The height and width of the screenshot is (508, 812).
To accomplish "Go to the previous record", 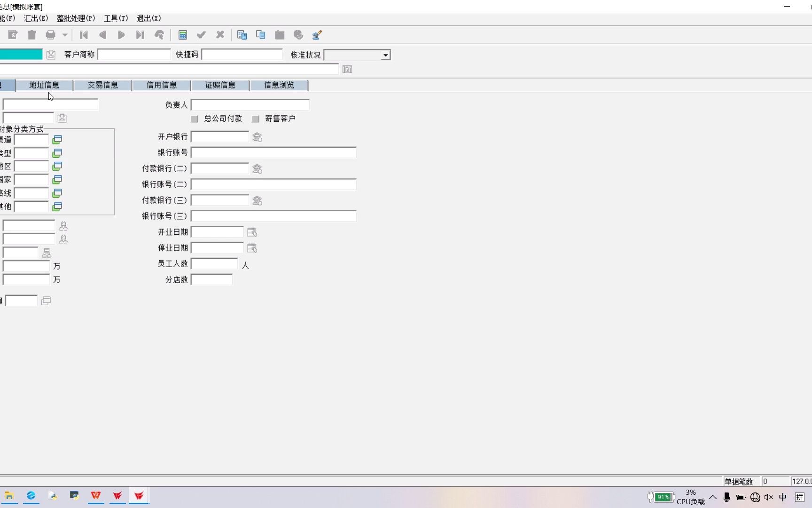I will [102, 35].
